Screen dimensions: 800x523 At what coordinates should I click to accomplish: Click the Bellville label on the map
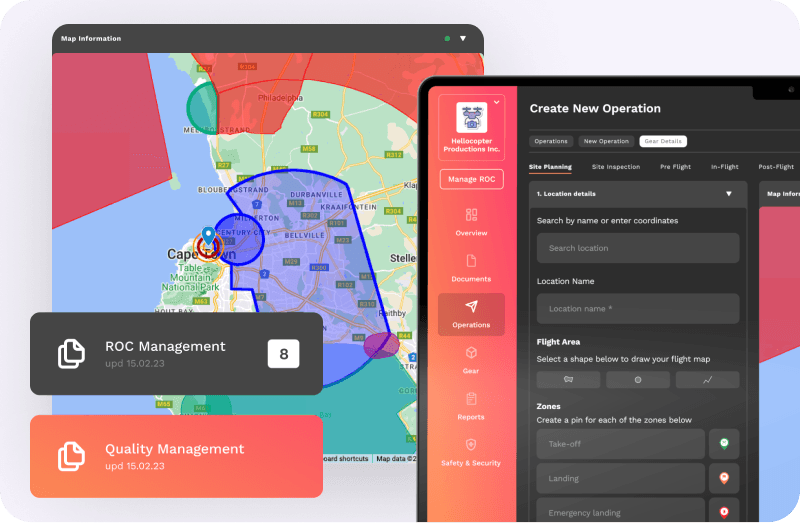click(x=304, y=235)
